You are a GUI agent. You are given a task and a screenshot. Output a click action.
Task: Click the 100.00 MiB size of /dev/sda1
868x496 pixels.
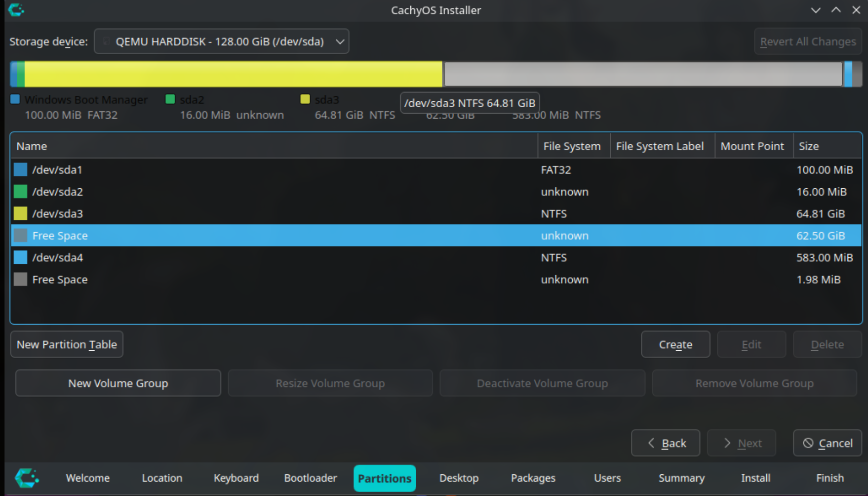pos(825,169)
